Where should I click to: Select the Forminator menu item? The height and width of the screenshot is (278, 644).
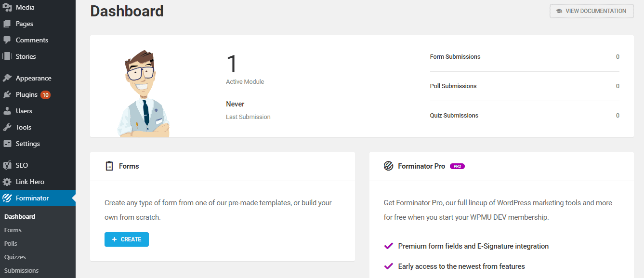click(38, 198)
